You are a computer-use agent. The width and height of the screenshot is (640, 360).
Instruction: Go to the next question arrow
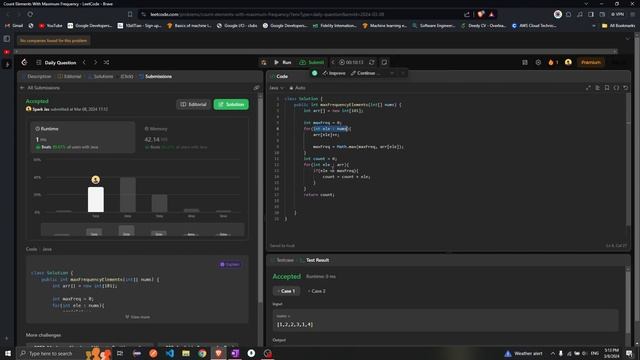point(95,62)
